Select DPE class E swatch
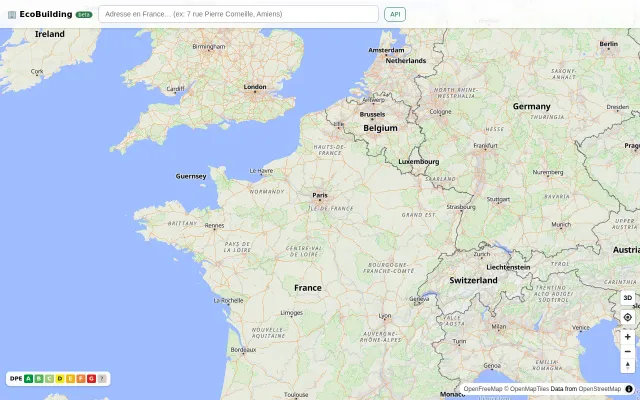 [70, 379]
